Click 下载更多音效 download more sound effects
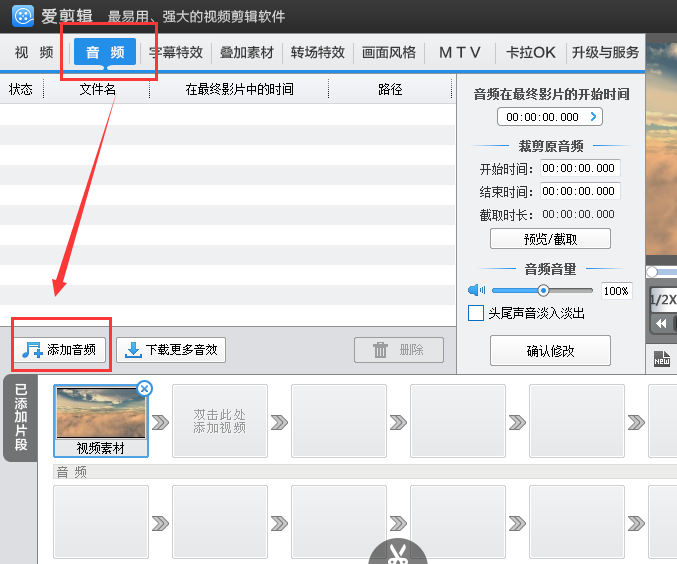The height and width of the screenshot is (564, 677). pos(171,349)
